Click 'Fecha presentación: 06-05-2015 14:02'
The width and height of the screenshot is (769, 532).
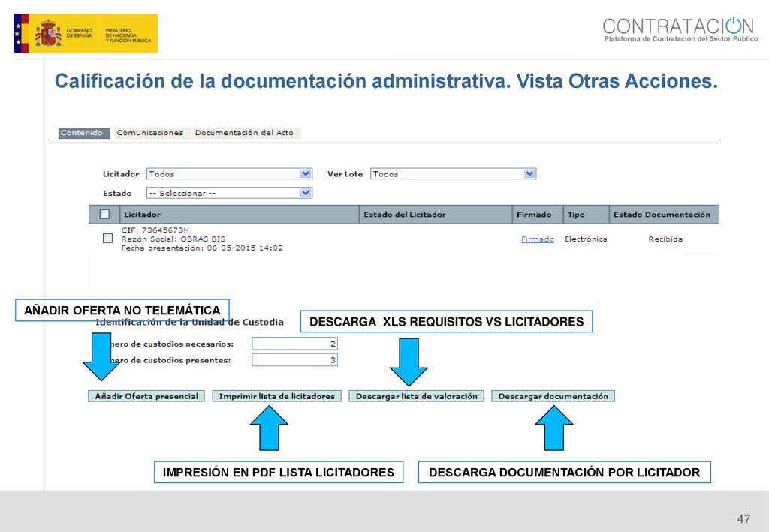pos(202,248)
